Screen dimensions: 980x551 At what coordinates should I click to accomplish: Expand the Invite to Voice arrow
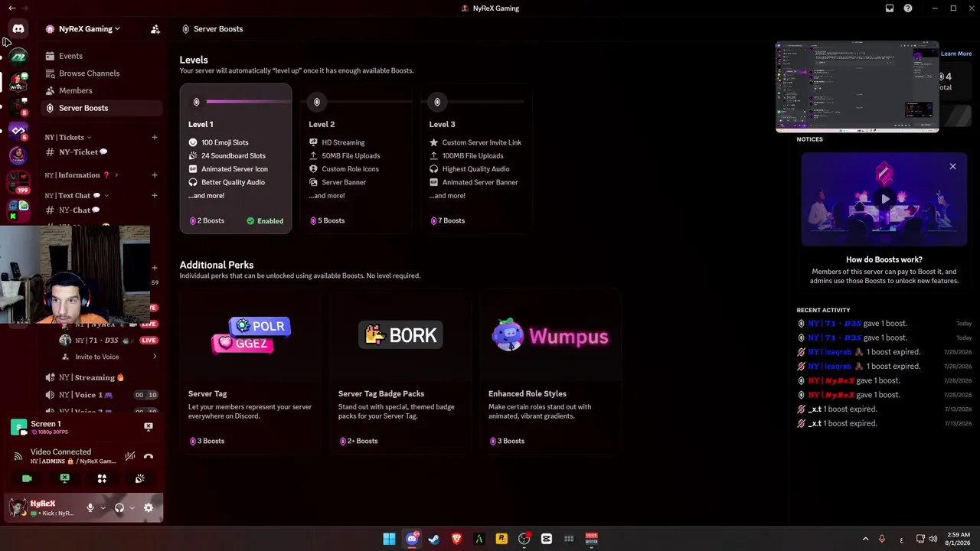pyautogui.click(x=155, y=357)
